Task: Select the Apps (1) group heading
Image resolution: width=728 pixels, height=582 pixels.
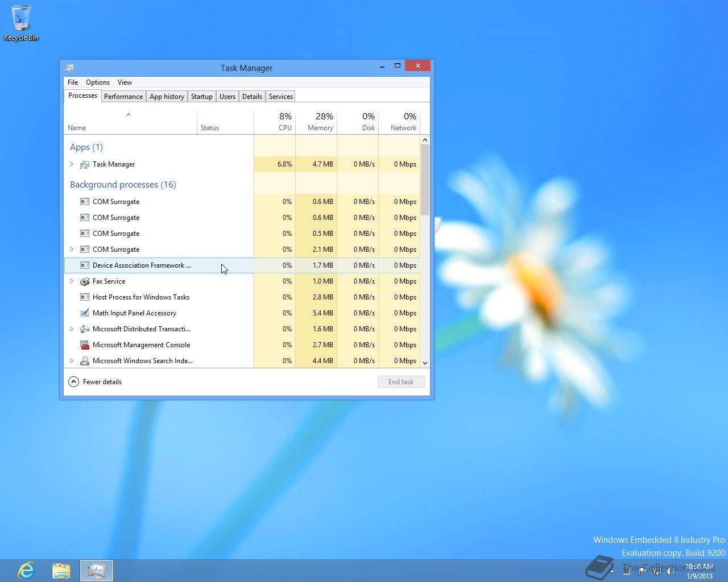Action: (x=86, y=147)
